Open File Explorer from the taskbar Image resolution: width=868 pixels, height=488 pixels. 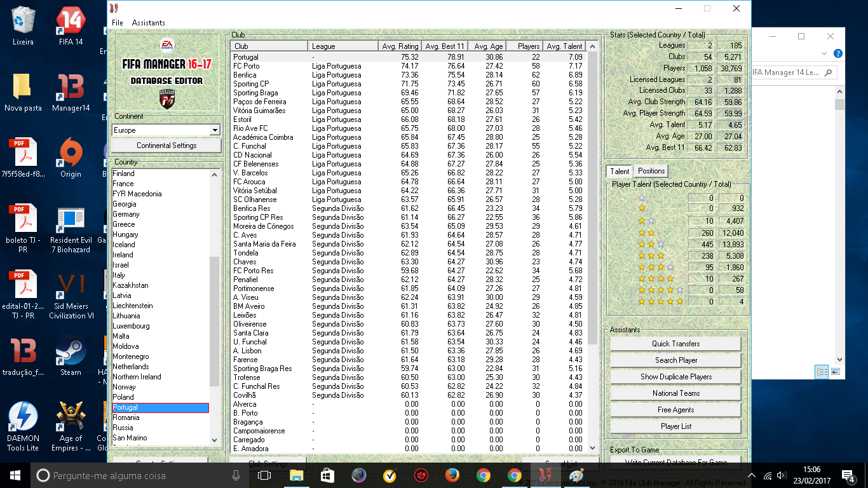pos(296,475)
